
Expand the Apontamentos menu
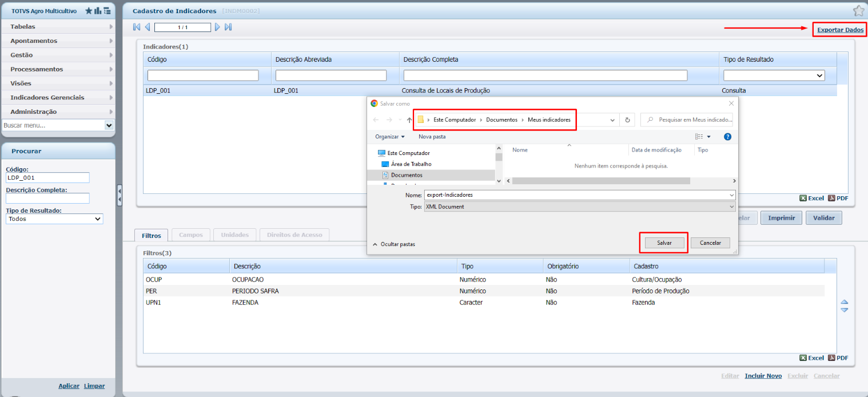58,41
